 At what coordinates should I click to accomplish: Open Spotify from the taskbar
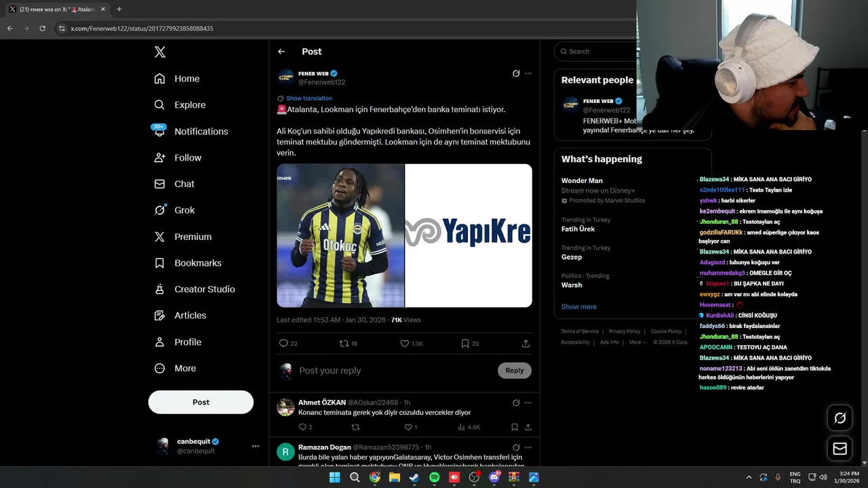[435, 477]
